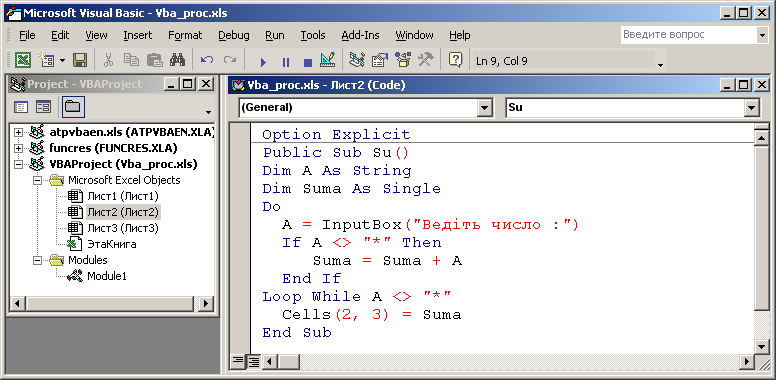Image resolution: width=776 pixels, height=380 pixels.
Task: Open View Microsoft Excel toolbar icon
Action: pyautogui.click(x=23, y=60)
